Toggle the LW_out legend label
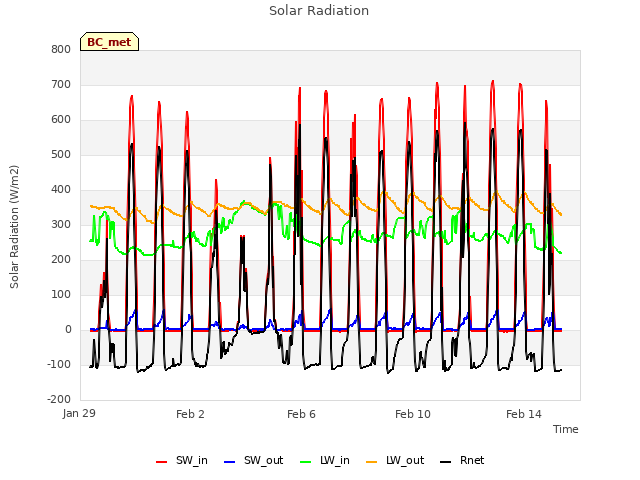 (x=405, y=460)
